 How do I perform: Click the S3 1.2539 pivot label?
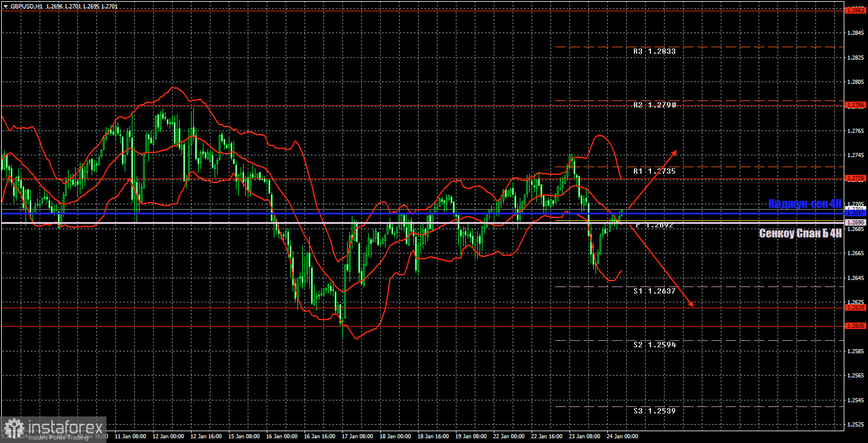[x=654, y=411]
